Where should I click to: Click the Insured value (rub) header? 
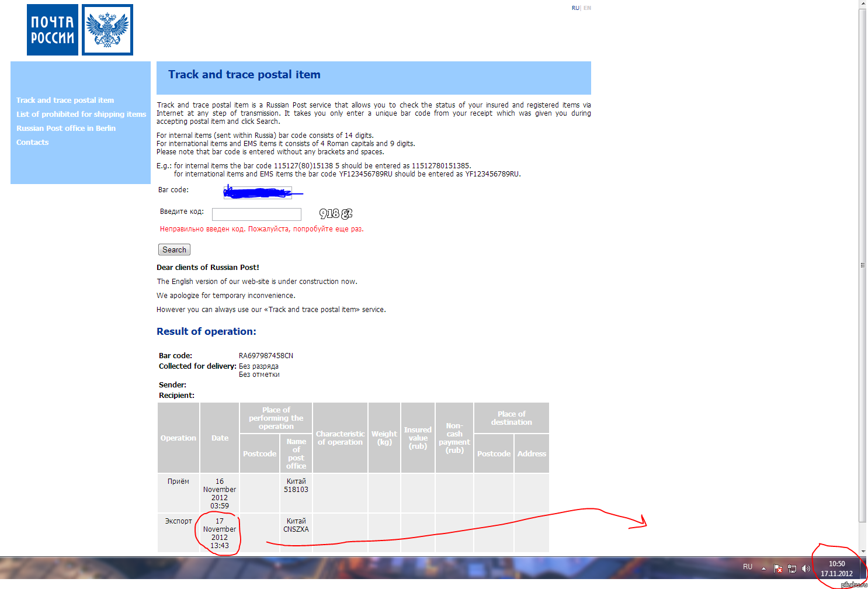point(418,438)
